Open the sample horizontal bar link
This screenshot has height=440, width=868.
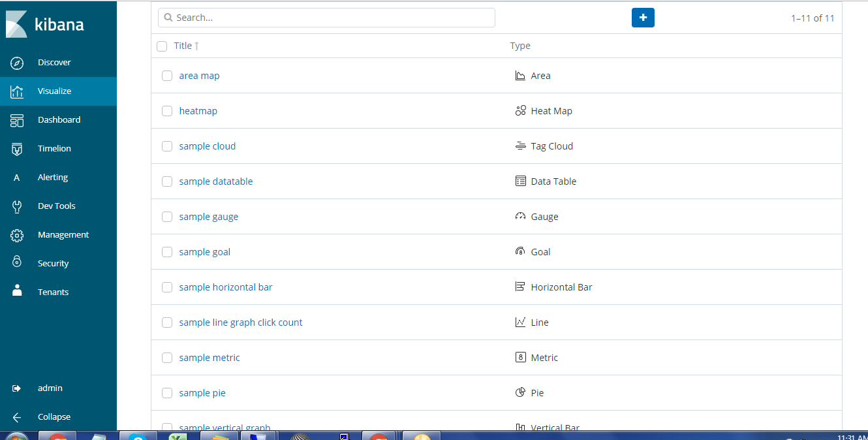[x=226, y=287]
